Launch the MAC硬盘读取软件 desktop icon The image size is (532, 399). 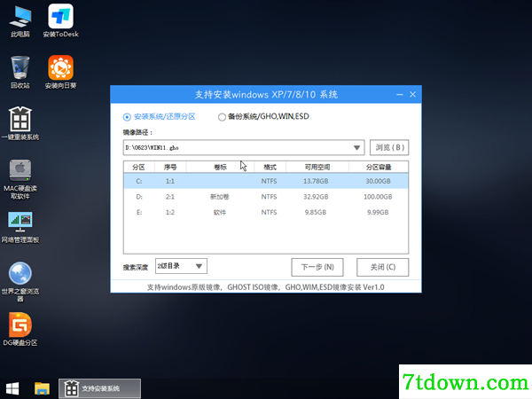pos(20,179)
